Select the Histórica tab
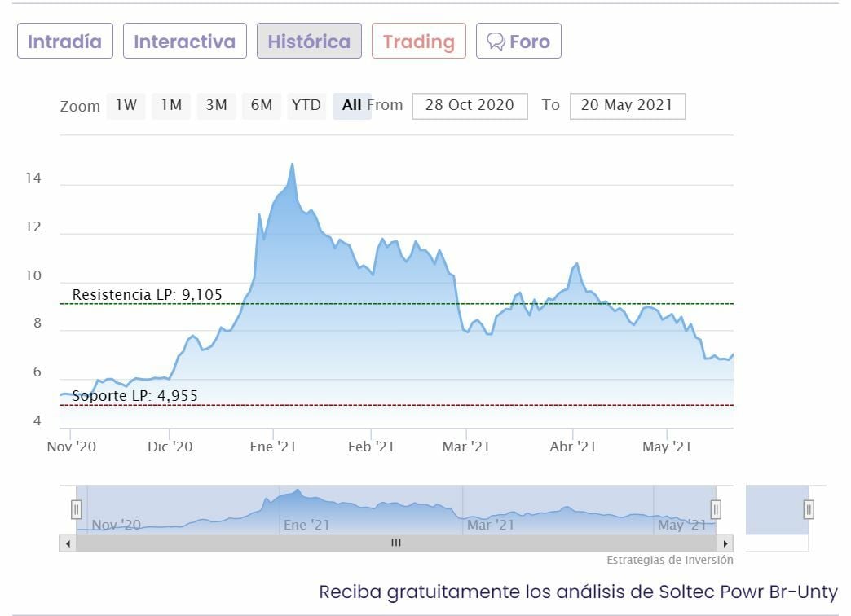This screenshot has width=851, height=616. (x=309, y=42)
